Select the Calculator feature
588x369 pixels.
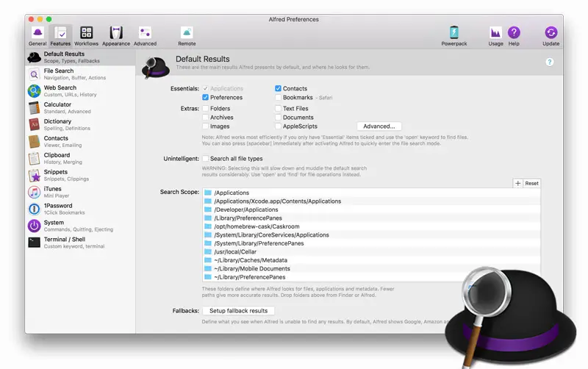pyautogui.click(x=80, y=108)
